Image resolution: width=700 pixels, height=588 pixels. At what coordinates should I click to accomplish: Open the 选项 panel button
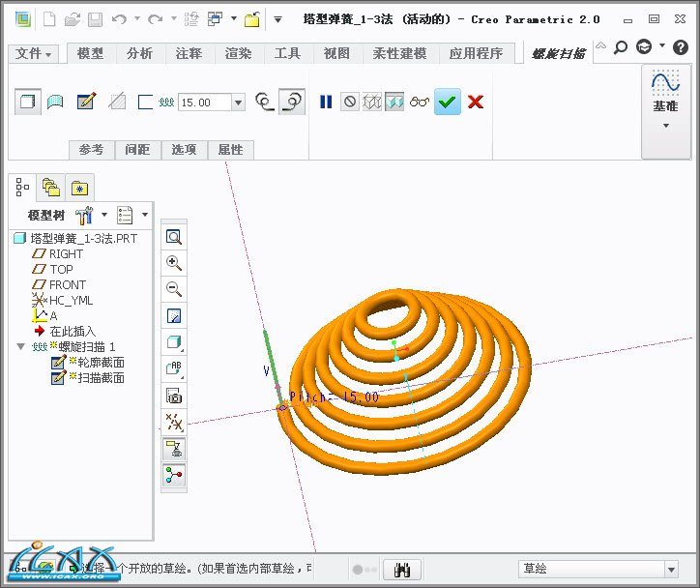185,150
